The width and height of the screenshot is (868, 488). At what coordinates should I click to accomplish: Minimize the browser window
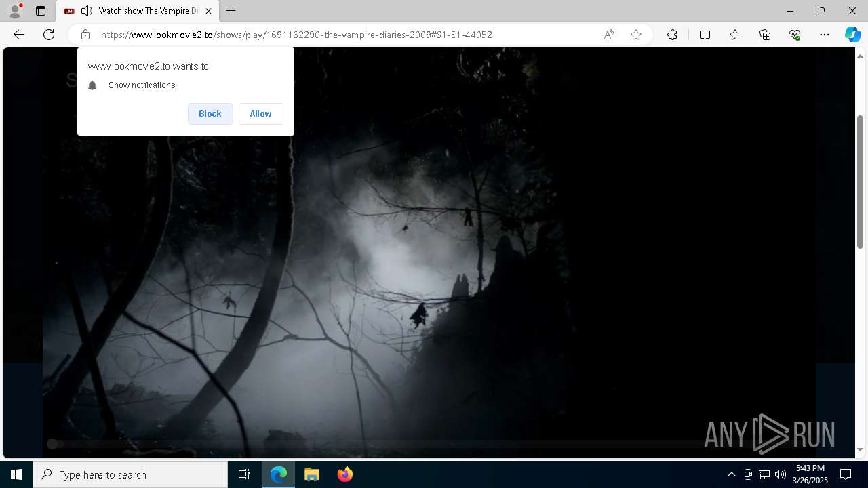[x=789, y=11]
